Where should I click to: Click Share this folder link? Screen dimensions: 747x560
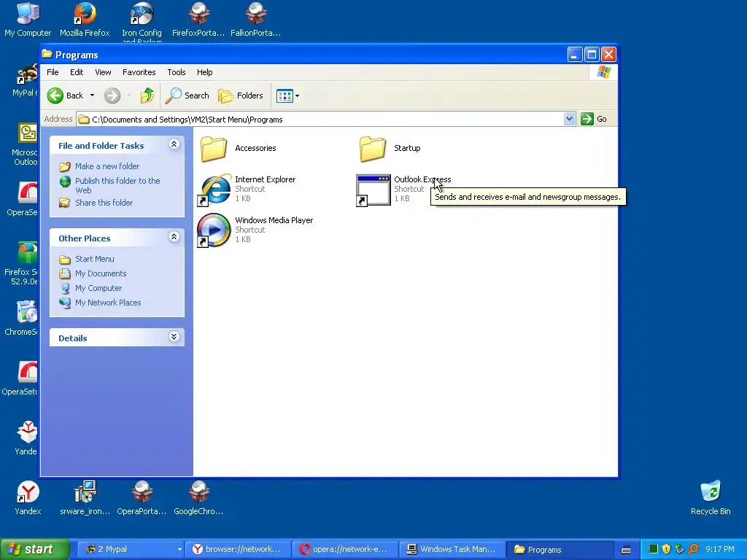(x=104, y=203)
